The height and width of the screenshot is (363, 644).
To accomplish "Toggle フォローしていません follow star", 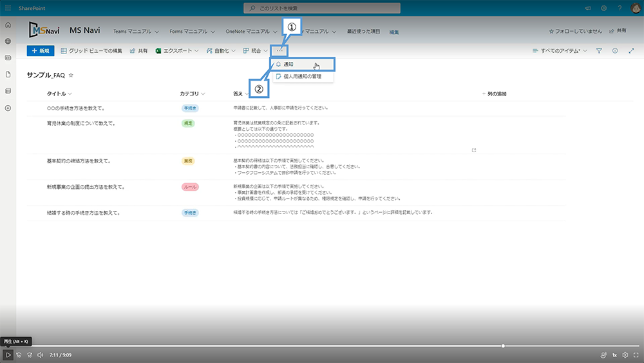I will 575,31.
